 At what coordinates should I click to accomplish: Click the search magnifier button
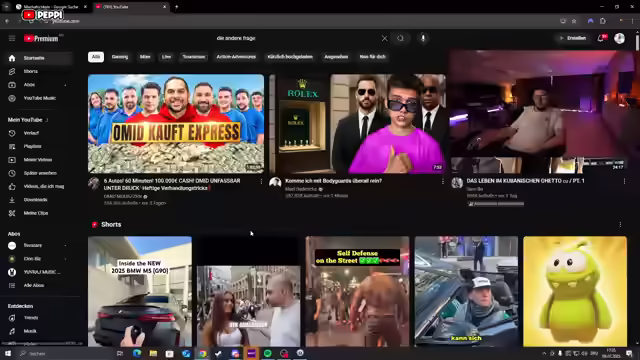click(400, 38)
